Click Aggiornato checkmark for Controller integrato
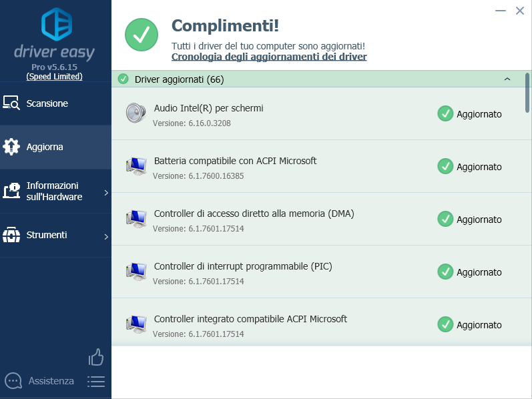Viewport: 532px width, 399px height. [x=445, y=324]
